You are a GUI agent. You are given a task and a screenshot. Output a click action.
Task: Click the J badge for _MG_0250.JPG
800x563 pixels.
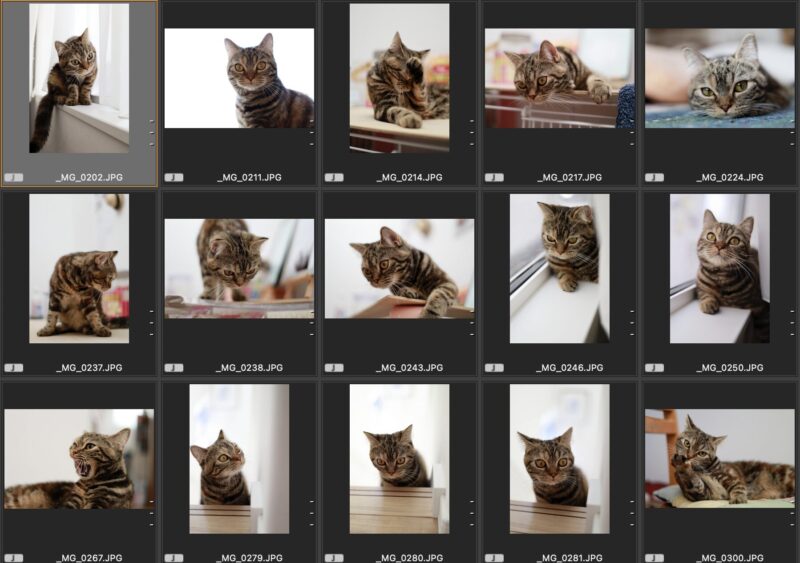[x=654, y=367]
